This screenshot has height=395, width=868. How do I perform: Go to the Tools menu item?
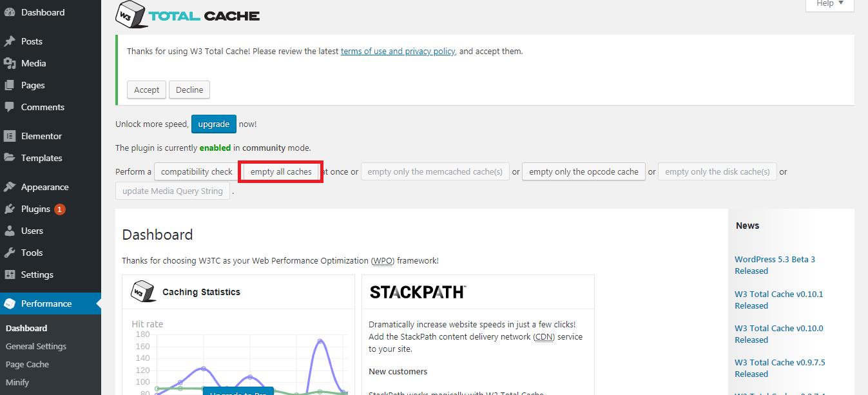click(50, 253)
